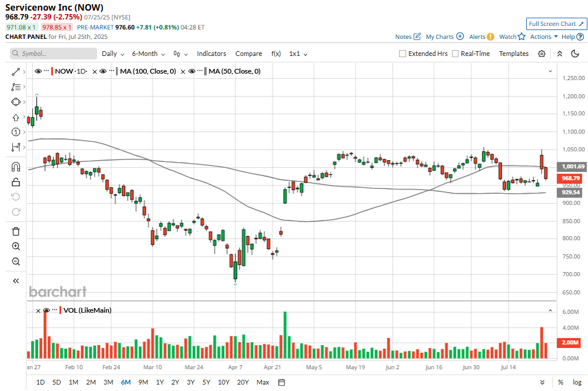Select the shapes drawing tool
The width and height of the screenshot is (588, 391).
pos(16,102)
